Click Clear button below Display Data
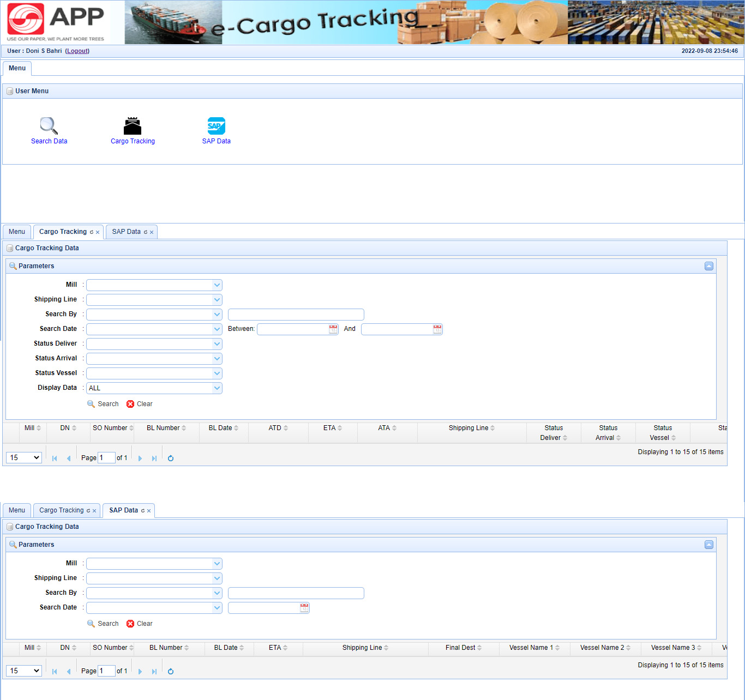This screenshot has height=700, width=745. pyautogui.click(x=140, y=404)
